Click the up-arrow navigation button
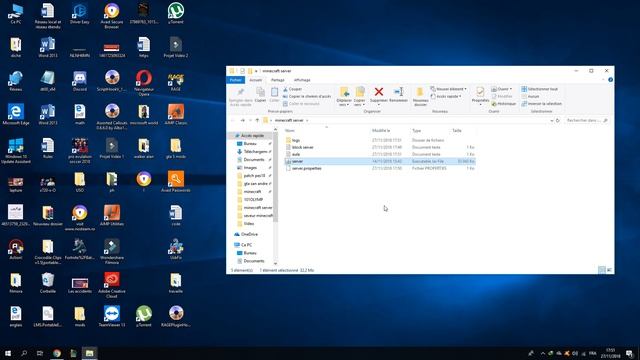 [x=257, y=120]
